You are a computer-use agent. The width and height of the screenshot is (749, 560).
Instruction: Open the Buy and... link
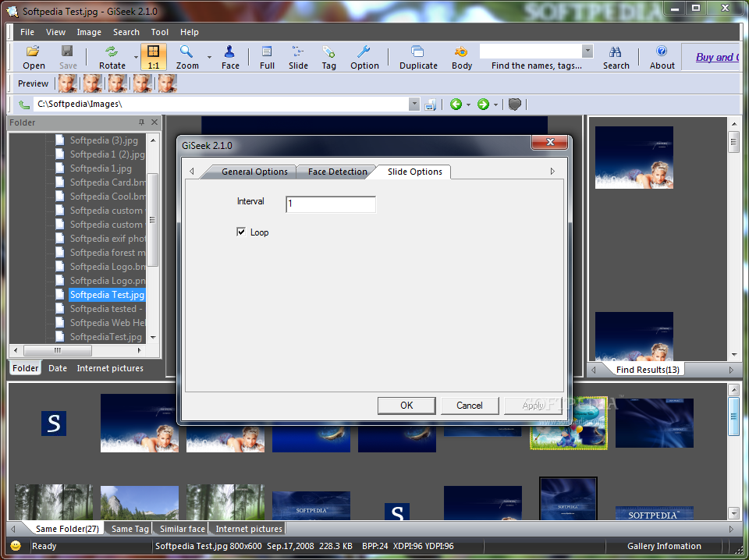(718, 57)
